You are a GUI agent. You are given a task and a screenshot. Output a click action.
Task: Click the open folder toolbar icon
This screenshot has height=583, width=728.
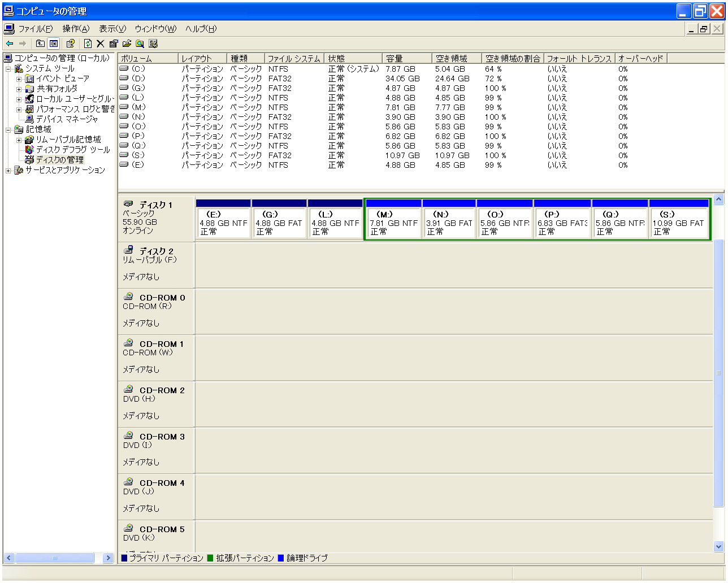pyautogui.click(x=127, y=43)
